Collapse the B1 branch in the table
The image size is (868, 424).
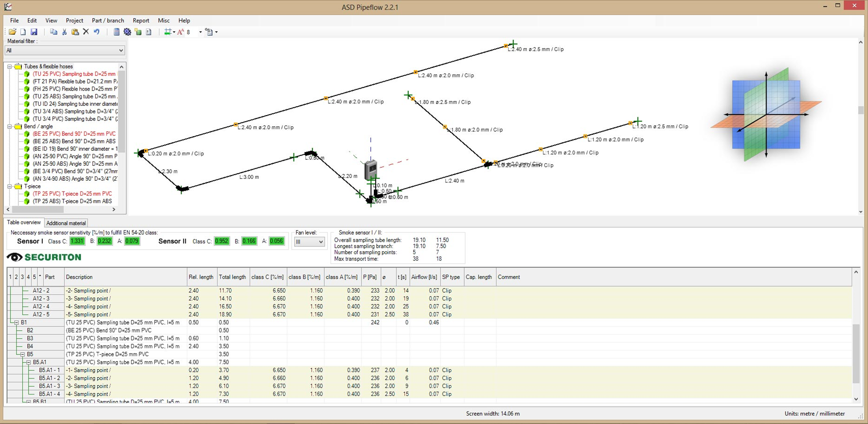pos(17,322)
